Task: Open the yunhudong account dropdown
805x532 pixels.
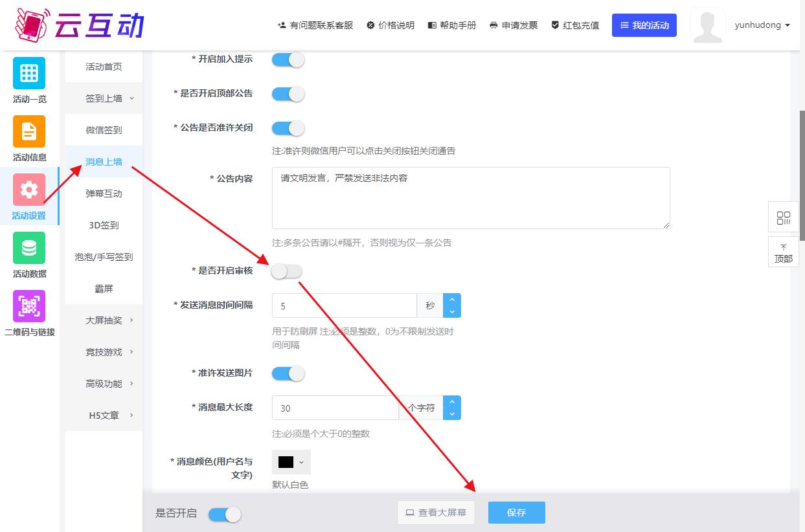Action: tap(762, 25)
